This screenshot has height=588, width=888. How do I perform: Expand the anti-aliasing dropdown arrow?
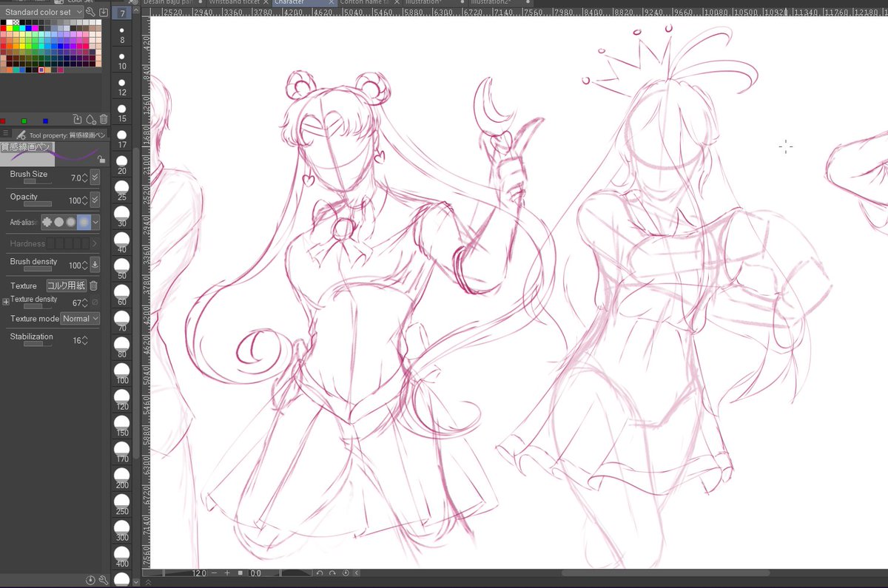click(95, 222)
